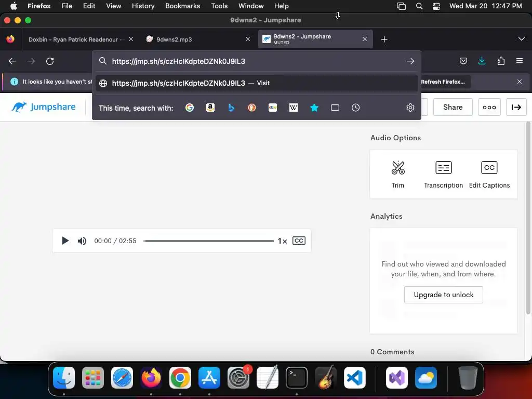Screen dimensions: 532x399
Task: Launch Safari from the Dock
Action: 122,378
